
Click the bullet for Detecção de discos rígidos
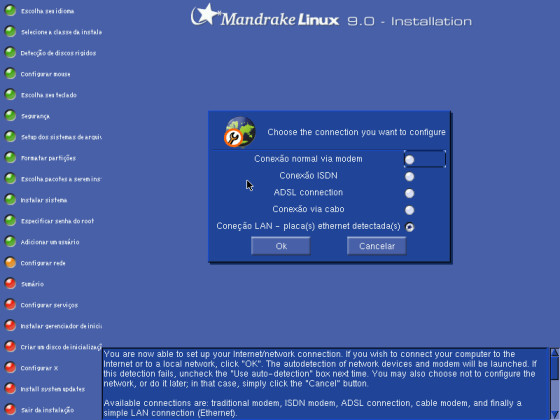coord(10,53)
